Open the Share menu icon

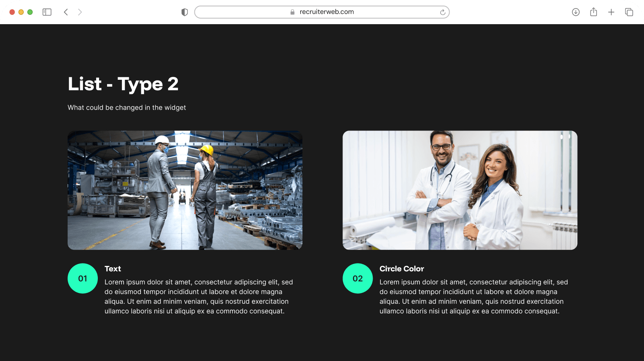(x=593, y=12)
